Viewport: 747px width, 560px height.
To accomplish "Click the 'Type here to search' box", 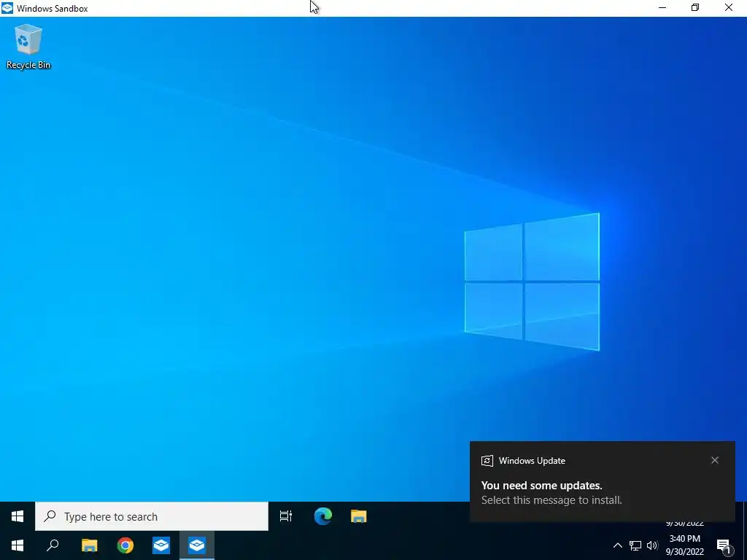I will point(152,516).
